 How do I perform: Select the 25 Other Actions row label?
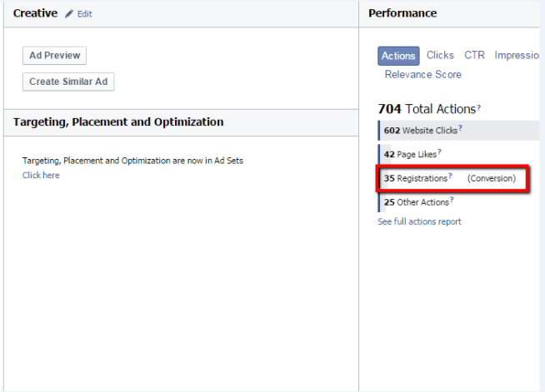point(416,202)
